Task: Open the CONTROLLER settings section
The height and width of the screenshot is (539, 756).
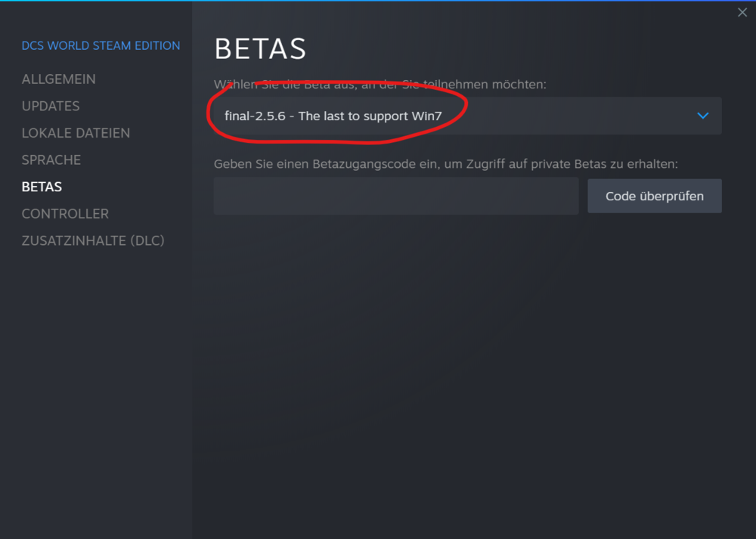Action: 65,213
